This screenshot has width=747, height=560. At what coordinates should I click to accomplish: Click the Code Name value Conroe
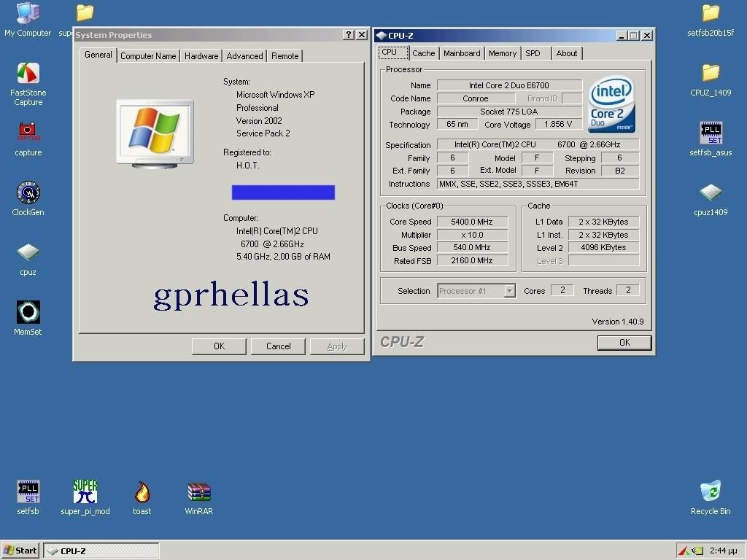click(x=476, y=98)
